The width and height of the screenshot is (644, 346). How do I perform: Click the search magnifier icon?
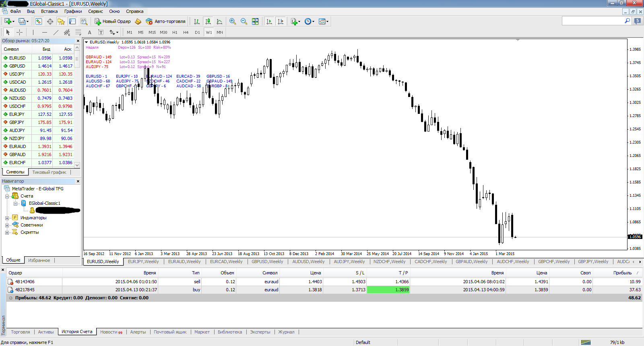pos(627,21)
